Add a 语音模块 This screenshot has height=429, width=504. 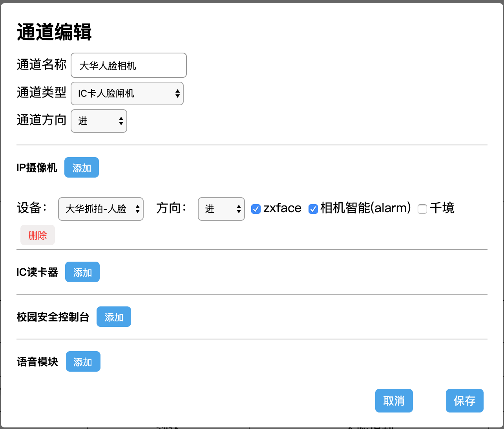coord(83,362)
